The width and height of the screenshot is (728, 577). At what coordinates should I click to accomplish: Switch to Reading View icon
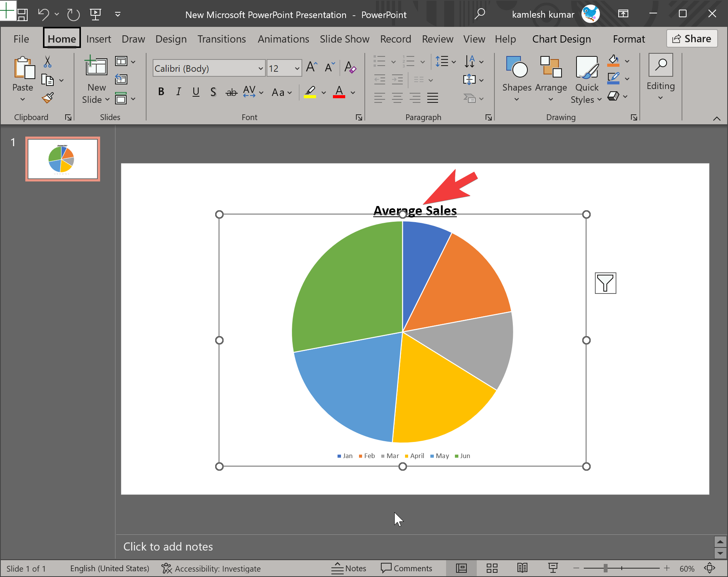point(522,568)
